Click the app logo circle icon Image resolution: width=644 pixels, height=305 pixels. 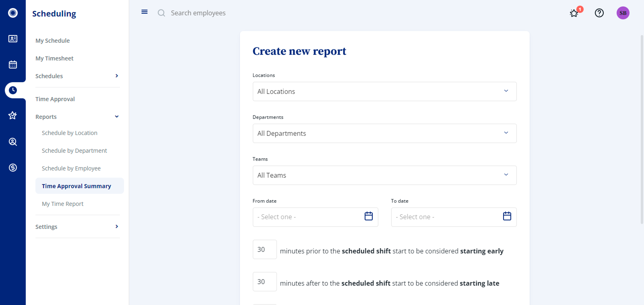click(13, 13)
